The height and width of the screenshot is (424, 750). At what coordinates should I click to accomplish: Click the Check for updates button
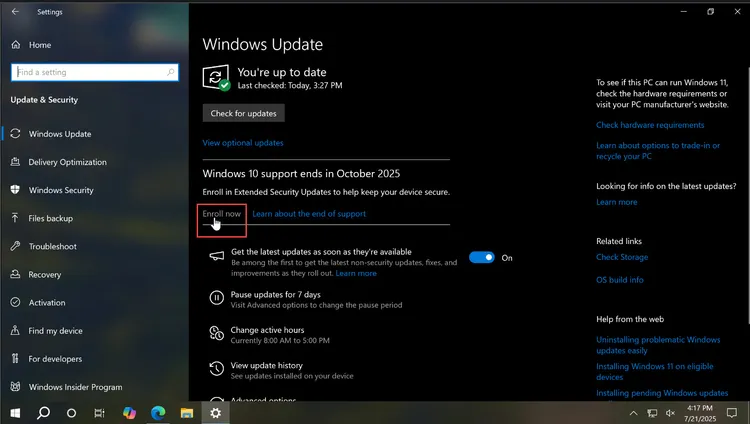pyautogui.click(x=243, y=113)
